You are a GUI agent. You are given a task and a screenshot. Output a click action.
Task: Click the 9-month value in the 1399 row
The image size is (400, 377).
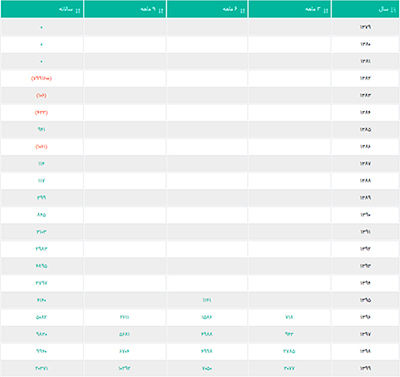click(124, 368)
